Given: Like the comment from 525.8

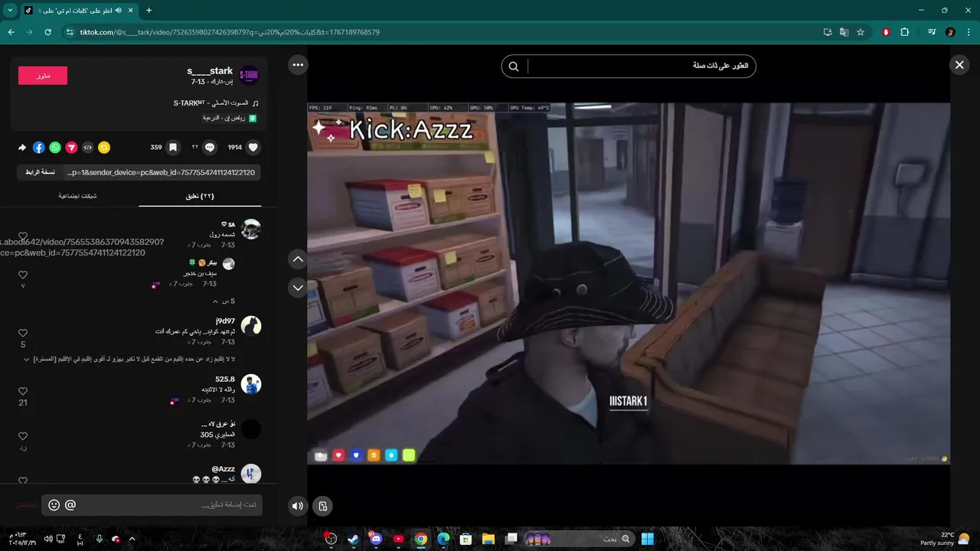Looking at the screenshot, I should [x=23, y=391].
